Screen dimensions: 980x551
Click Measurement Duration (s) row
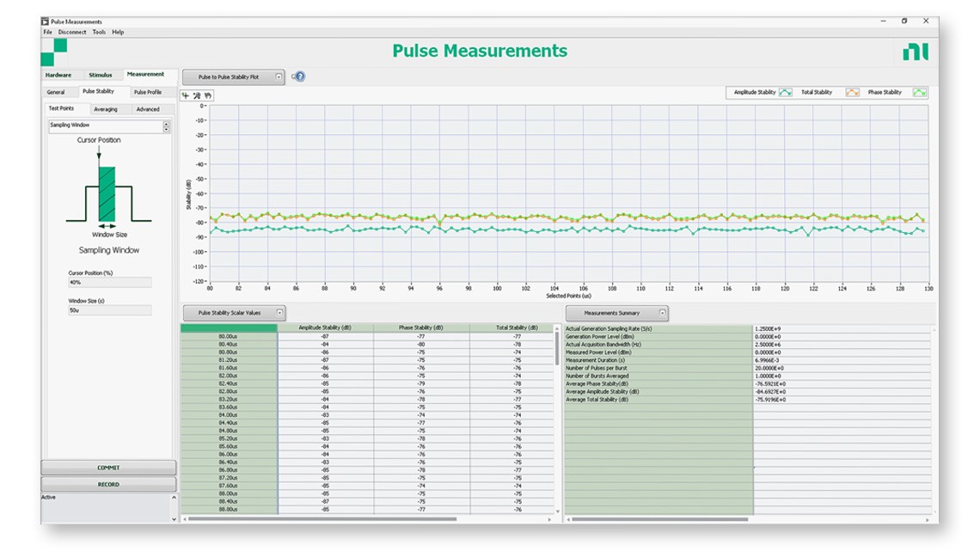tap(658, 360)
